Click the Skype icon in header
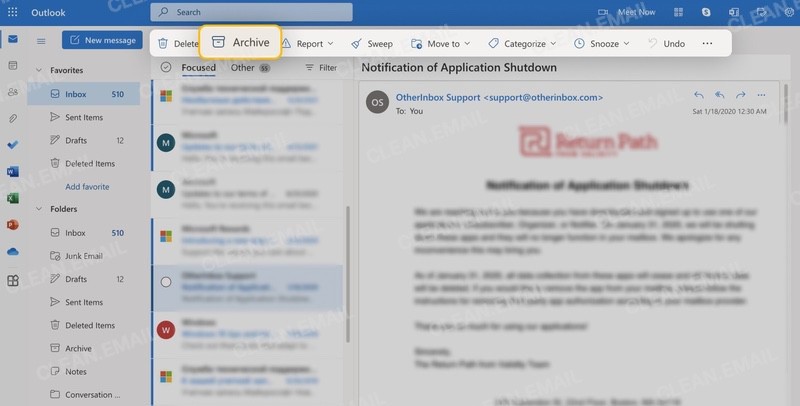 pyautogui.click(x=707, y=12)
